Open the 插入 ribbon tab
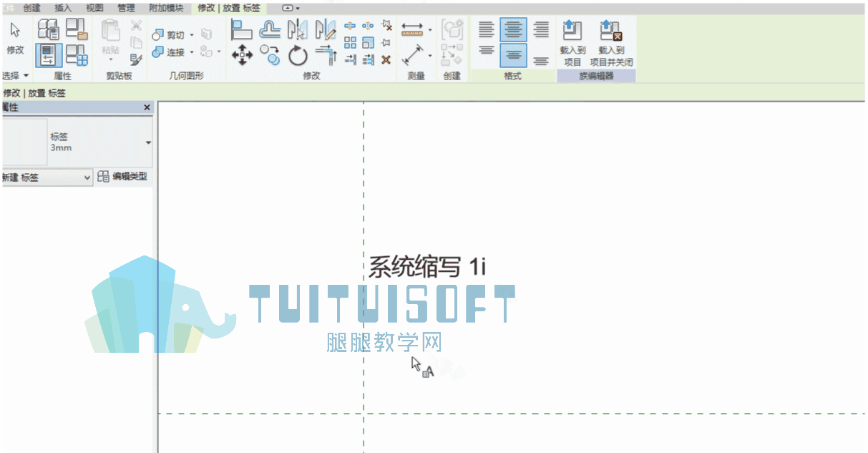Image resolution: width=868 pixels, height=453 pixels. pyautogui.click(x=64, y=8)
